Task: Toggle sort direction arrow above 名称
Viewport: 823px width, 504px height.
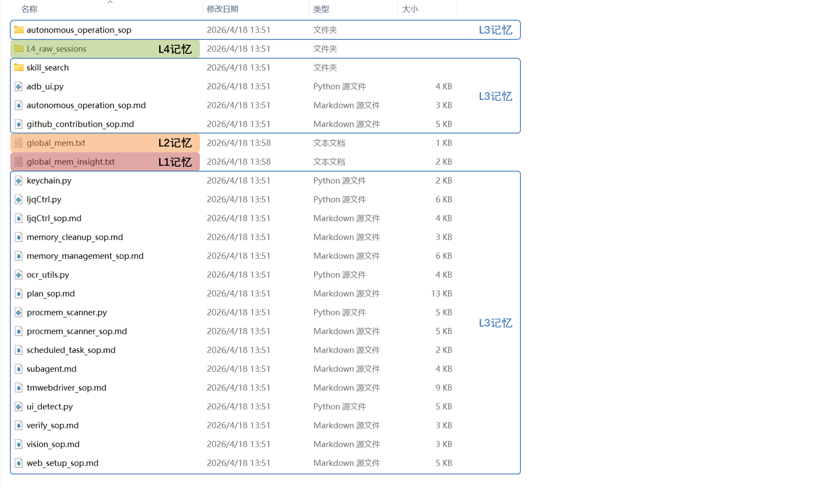Action: pos(110,2)
